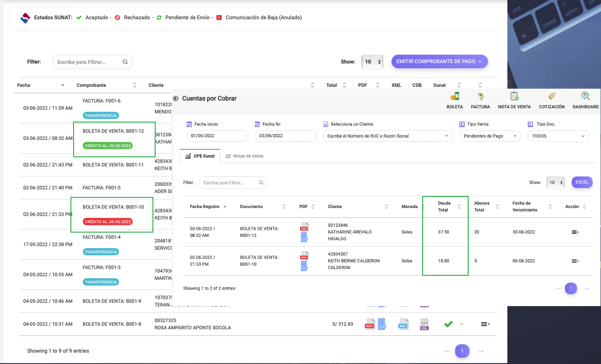Expand the Selecciona un Cliente combo box
The height and width of the screenshot is (364, 601).
(x=387, y=136)
